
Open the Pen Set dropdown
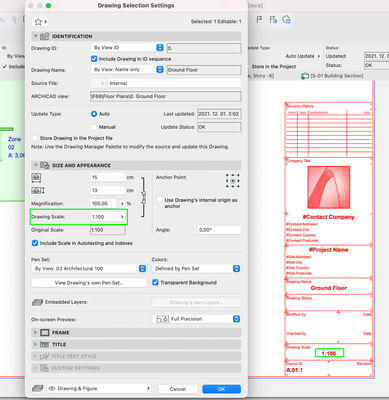point(89,269)
